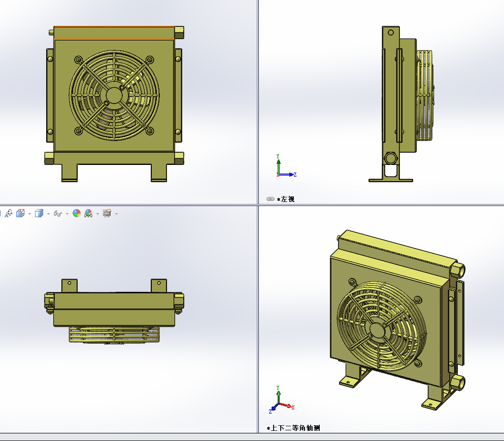Click the rotate view icon with letter A
504x441 pixels.
click(9, 214)
